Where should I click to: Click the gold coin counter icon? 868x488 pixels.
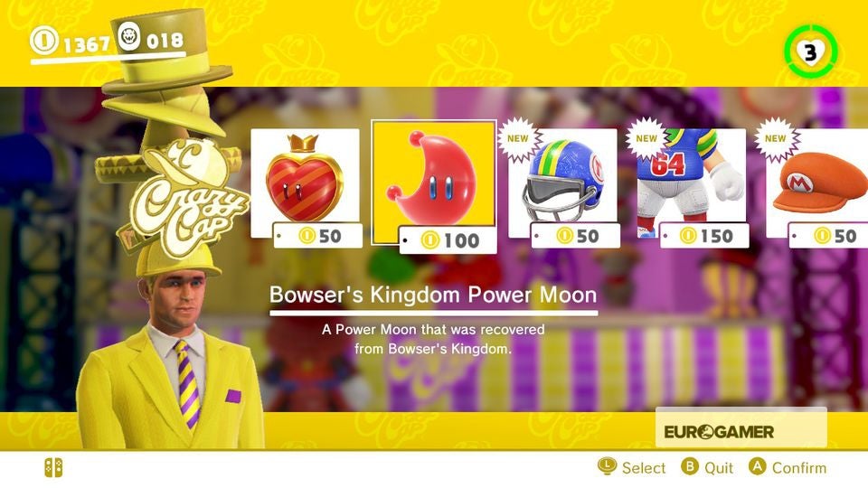point(44,41)
